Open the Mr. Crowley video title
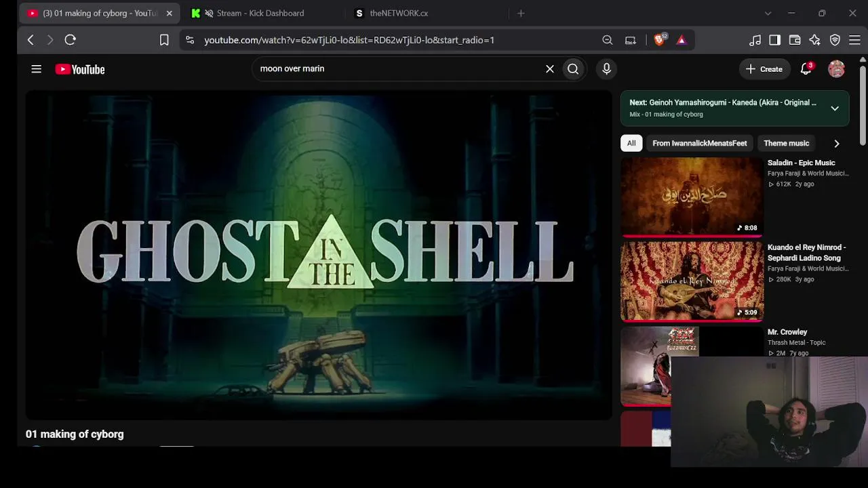Viewport: 868px width, 488px height. click(787, 332)
